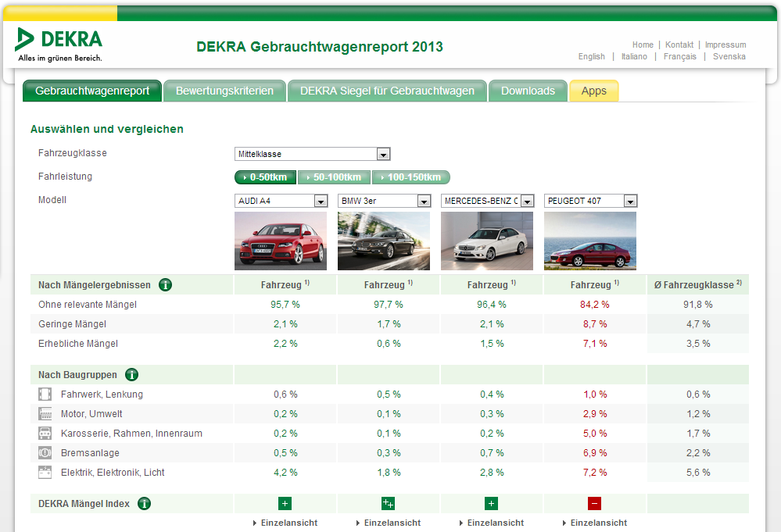This screenshot has width=781, height=532.
Task: Click Peugeot 407 red minus index icon
Action: [594, 504]
